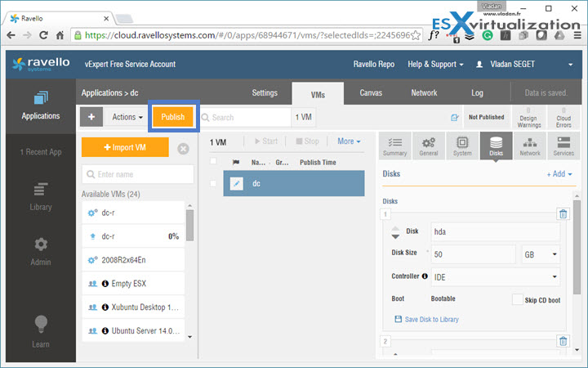This screenshot has width=588, height=368.
Task: Move disk down with reorder arrow
Action: pyautogui.click(x=395, y=236)
